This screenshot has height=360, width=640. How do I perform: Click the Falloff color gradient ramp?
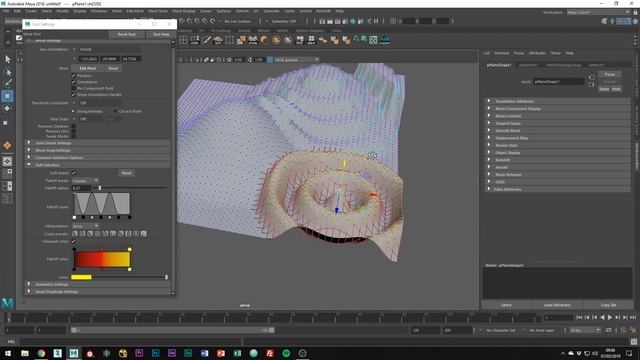(102, 260)
